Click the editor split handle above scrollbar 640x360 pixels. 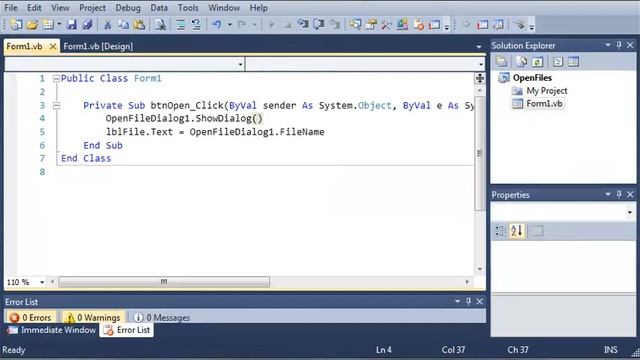(x=480, y=78)
